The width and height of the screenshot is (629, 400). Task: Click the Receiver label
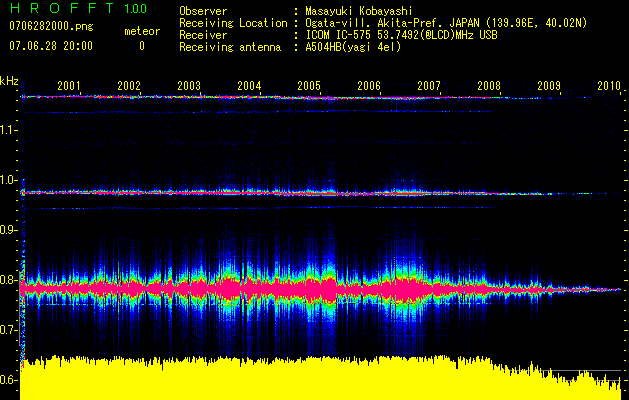pyautogui.click(x=203, y=35)
